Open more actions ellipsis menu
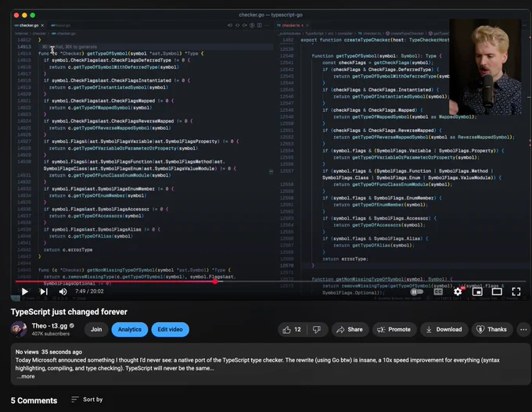 [523, 330]
